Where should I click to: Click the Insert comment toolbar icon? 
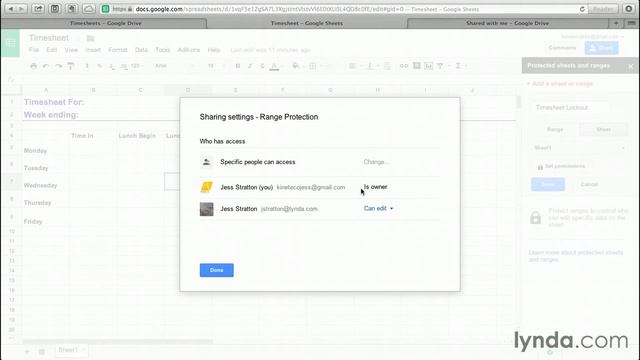416,66
